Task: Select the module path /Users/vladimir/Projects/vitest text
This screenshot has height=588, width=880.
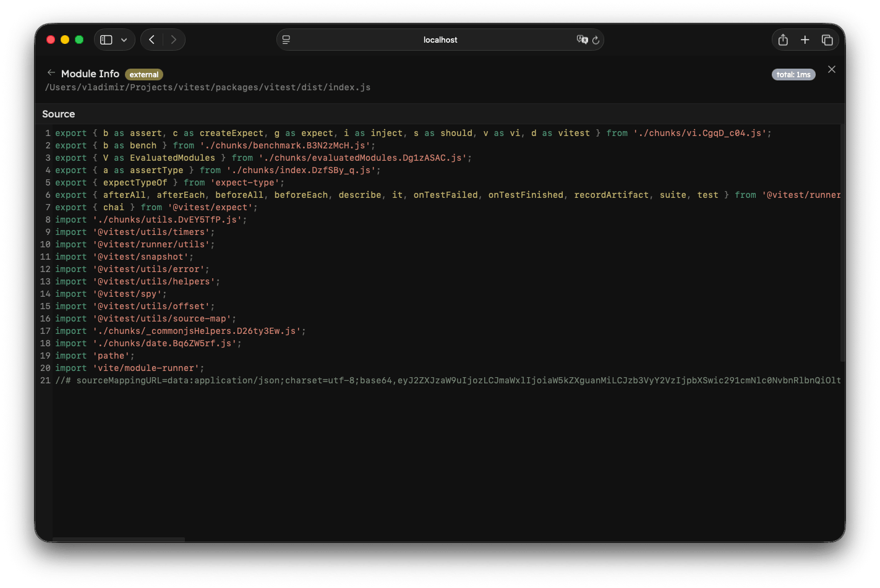Action: tap(124, 87)
